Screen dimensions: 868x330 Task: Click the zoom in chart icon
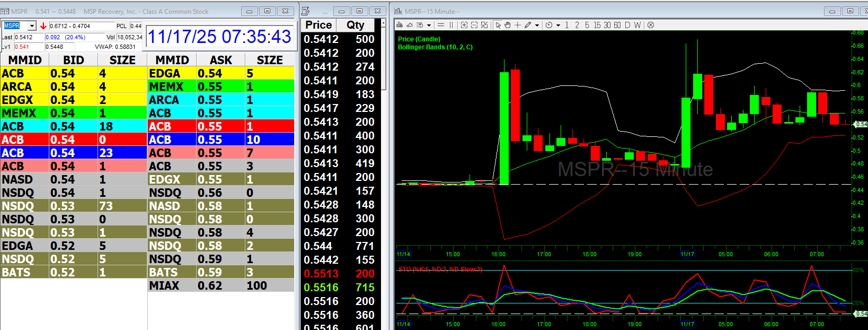[464, 25]
